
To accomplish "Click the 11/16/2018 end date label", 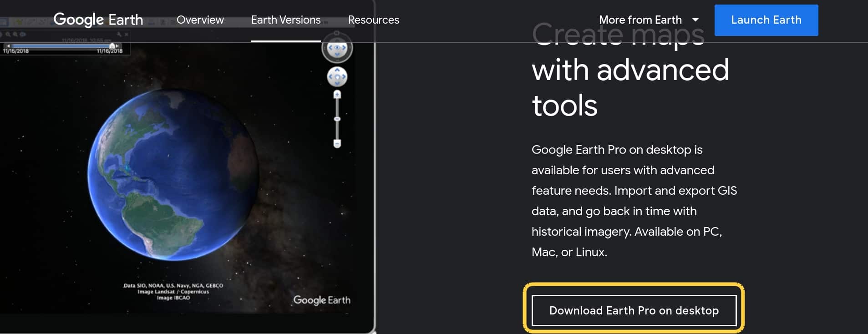I will 110,51.
